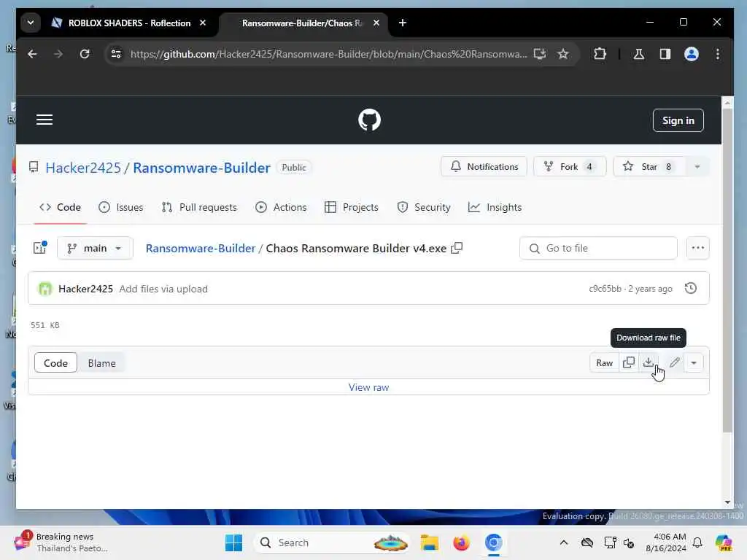
Task: Click the Sign in button
Action: pos(678,120)
